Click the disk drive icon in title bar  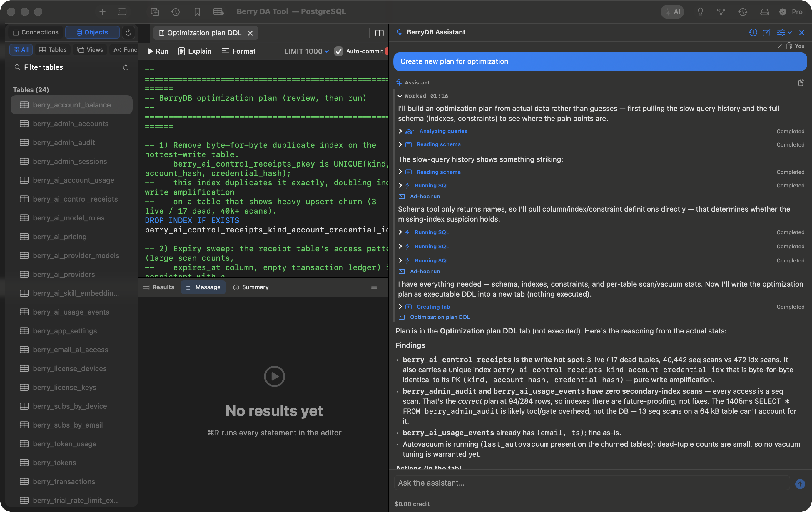[x=764, y=12]
